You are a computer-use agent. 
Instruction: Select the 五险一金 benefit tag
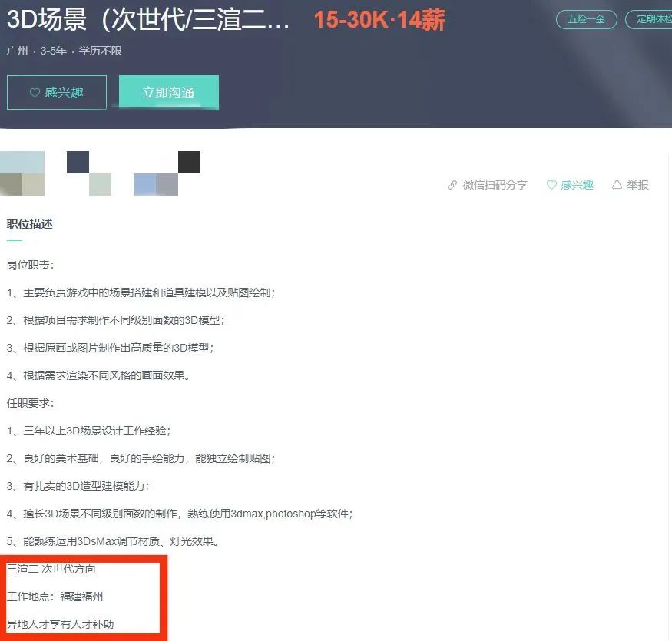point(586,19)
